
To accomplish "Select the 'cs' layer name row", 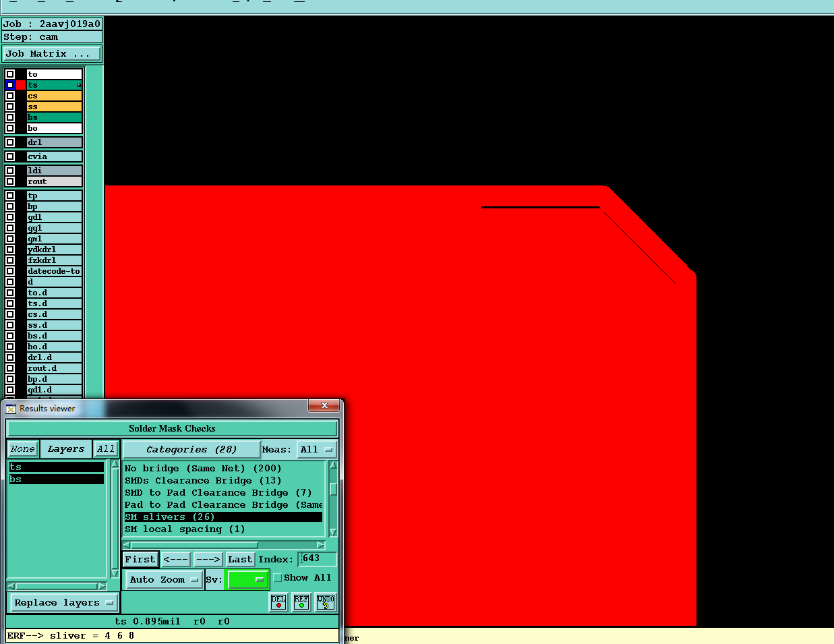I will (54, 96).
